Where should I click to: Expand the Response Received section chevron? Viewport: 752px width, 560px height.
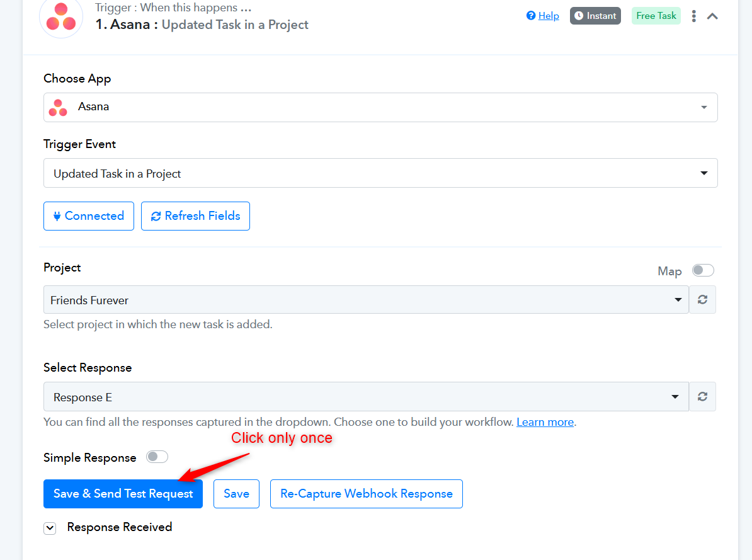point(50,528)
